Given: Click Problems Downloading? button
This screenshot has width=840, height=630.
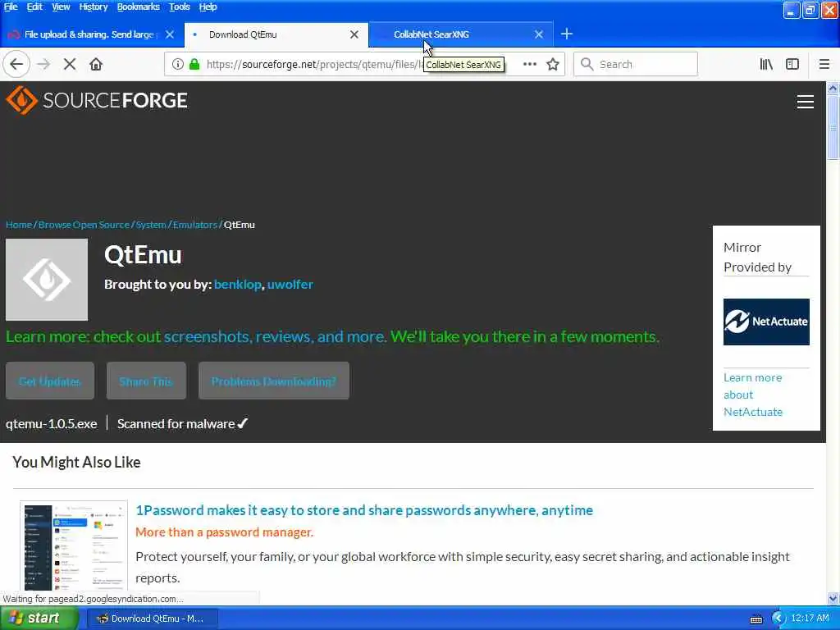Looking at the screenshot, I should 274,381.
